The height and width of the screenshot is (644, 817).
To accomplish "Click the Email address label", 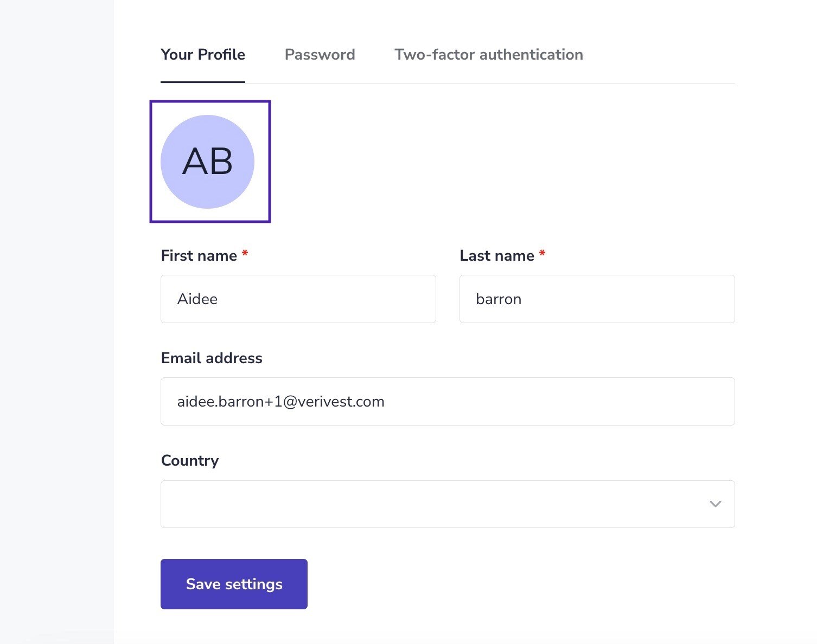I will click(x=212, y=358).
